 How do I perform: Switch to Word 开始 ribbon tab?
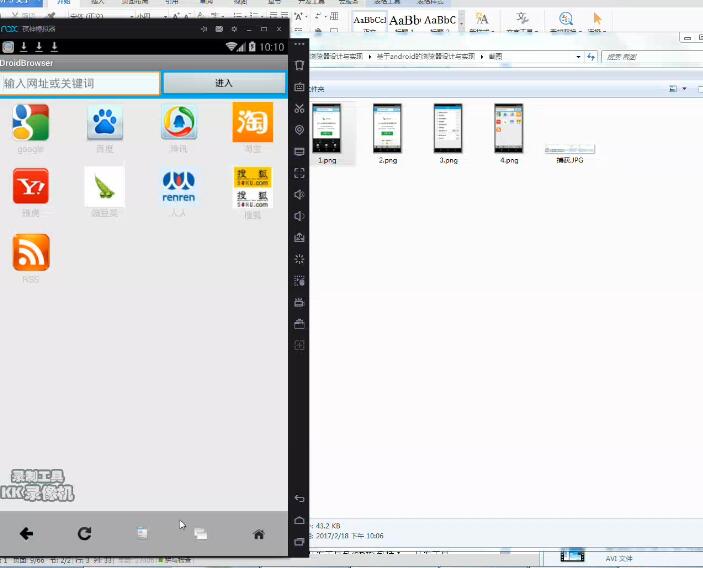point(64,3)
